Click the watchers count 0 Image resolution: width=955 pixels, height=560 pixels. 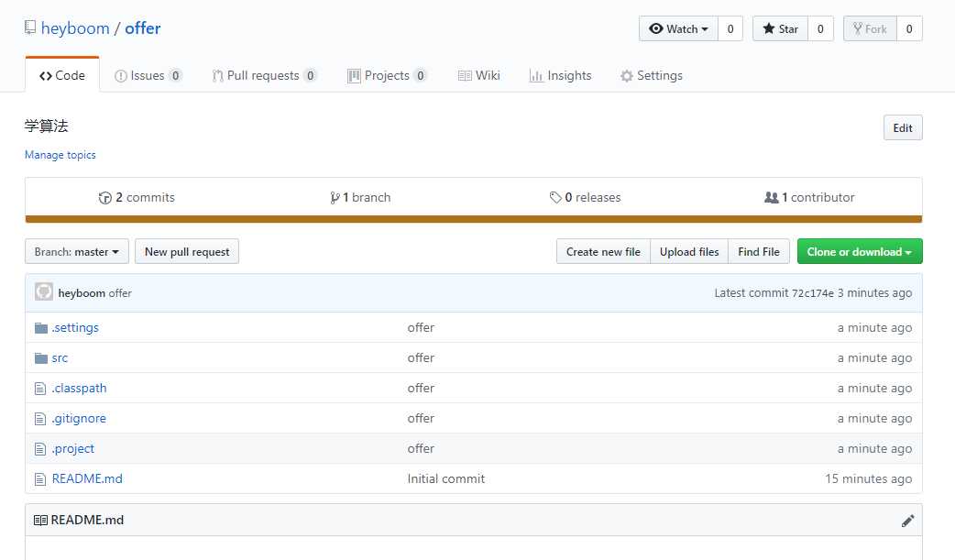[730, 28]
